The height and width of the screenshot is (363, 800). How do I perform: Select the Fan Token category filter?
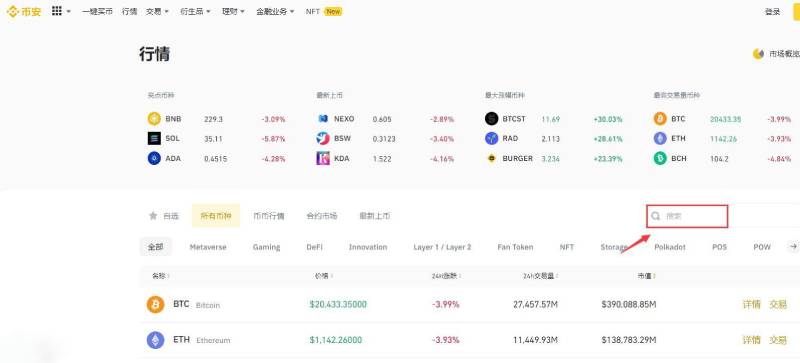pos(515,247)
